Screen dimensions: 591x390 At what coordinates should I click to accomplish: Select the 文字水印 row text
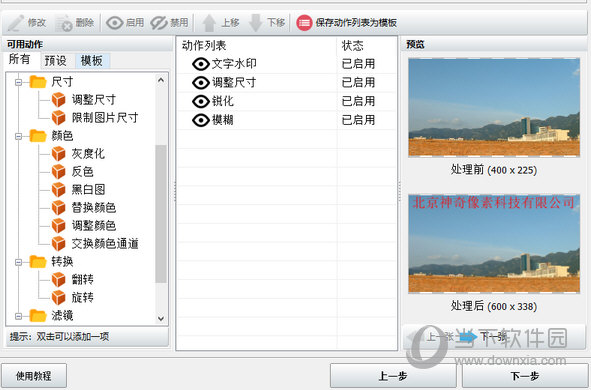click(234, 64)
